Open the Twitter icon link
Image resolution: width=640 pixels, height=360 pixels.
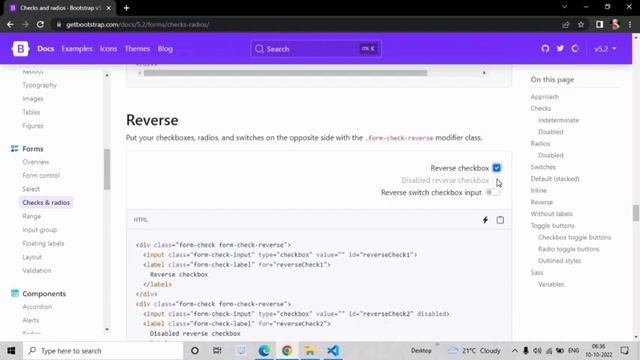point(560,49)
